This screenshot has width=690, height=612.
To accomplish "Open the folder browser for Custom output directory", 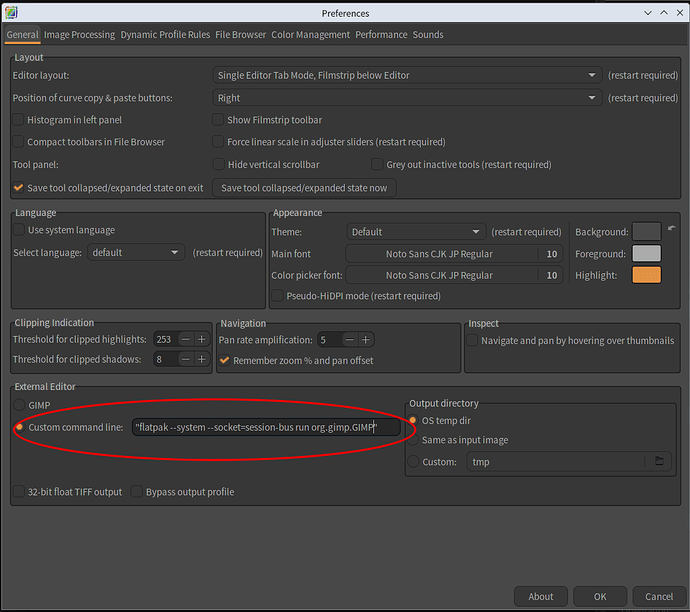I will click(658, 462).
